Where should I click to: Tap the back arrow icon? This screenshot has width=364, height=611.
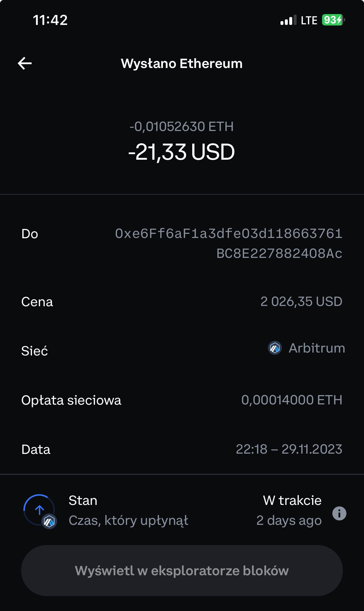(x=25, y=63)
